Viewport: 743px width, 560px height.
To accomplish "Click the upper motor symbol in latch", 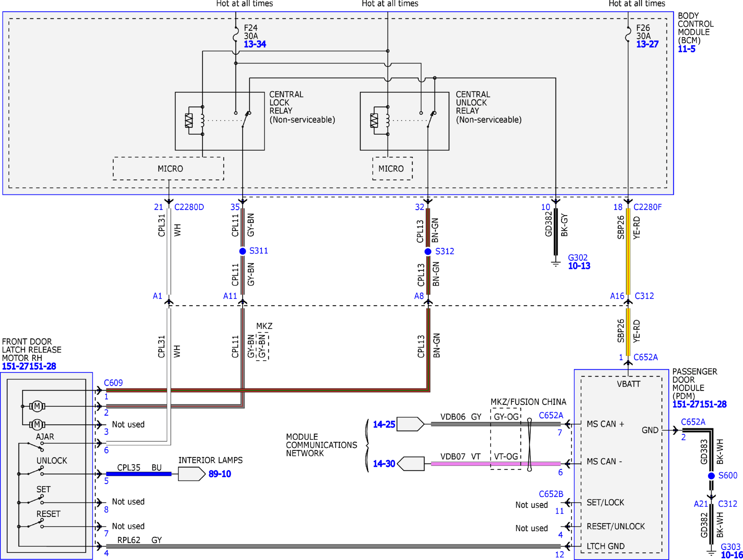I will point(37,406).
